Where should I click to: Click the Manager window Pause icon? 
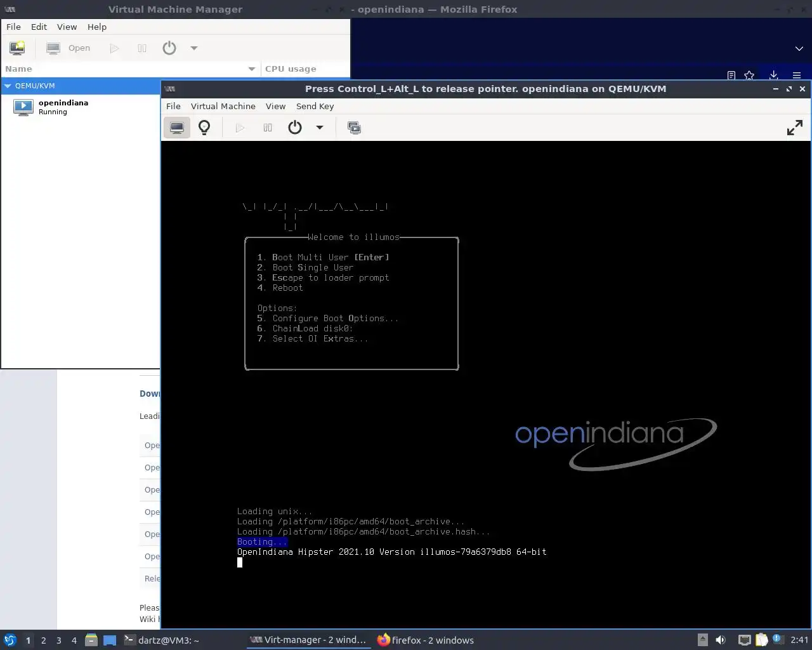[142, 48]
